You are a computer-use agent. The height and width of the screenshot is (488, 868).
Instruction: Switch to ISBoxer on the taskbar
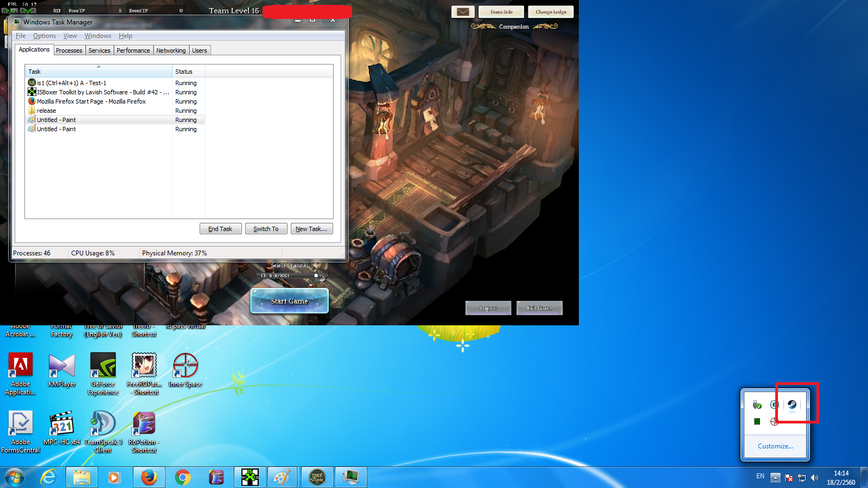coord(250,478)
